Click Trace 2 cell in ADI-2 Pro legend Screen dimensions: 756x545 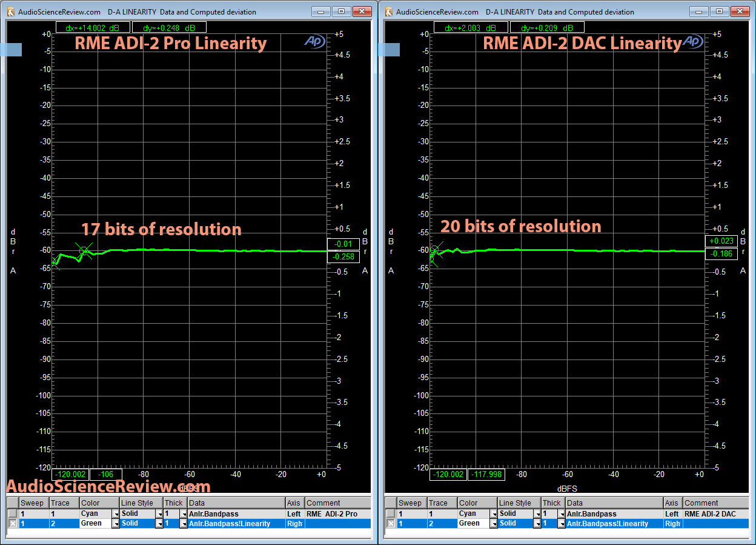pos(64,523)
